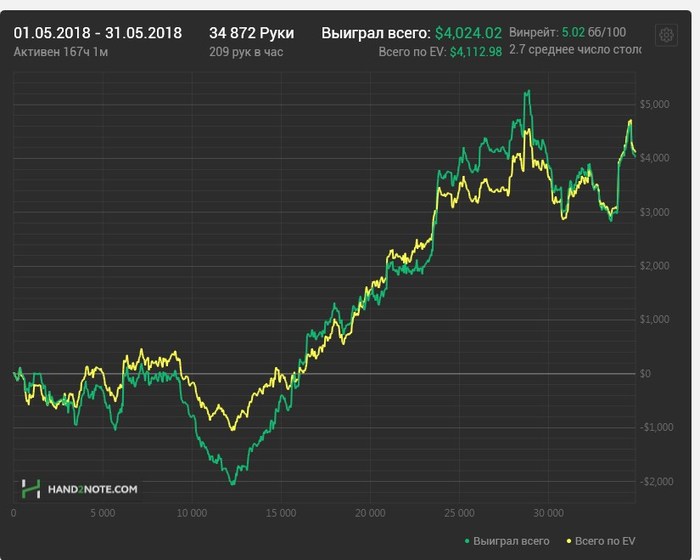Click the $4,000 y-axis label
The height and width of the screenshot is (560, 700).
pyautogui.click(x=654, y=158)
